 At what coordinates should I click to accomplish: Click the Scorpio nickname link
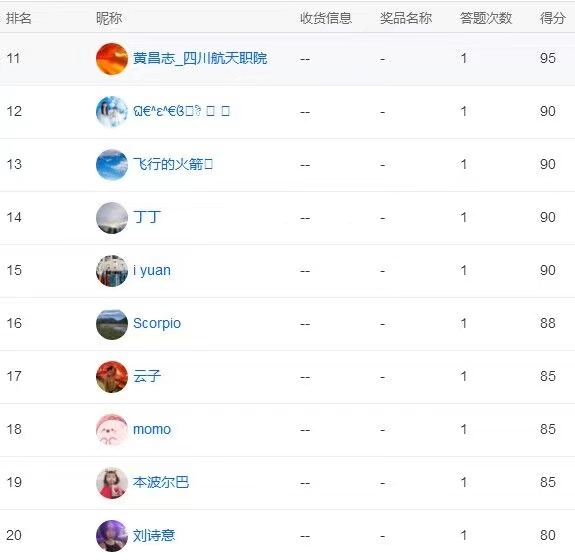(157, 323)
